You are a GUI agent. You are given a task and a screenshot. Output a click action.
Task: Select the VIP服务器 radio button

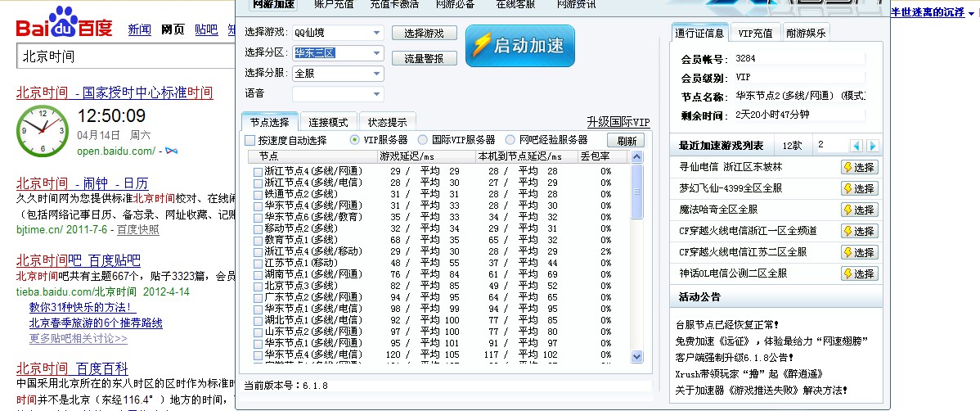point(354,140)
